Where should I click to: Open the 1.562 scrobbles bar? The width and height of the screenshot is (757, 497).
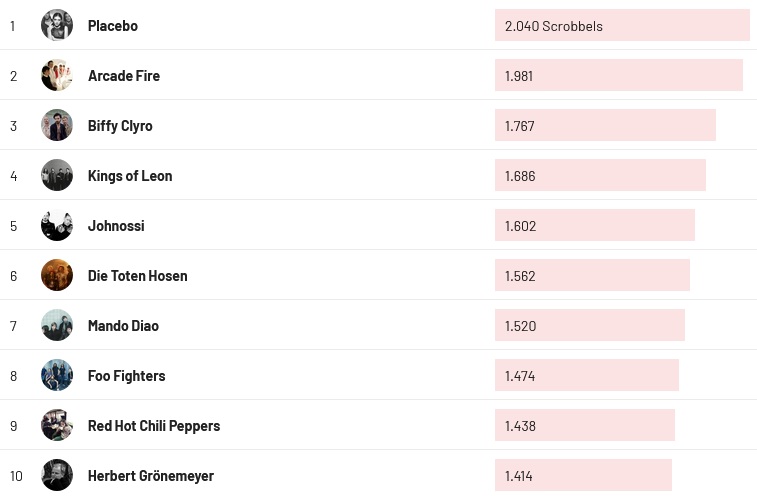pos(592,276)
